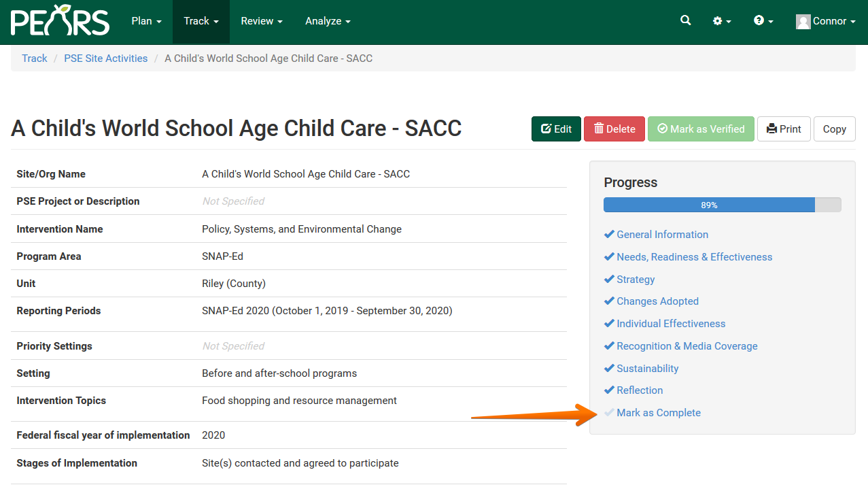Click the PEARS logo
This screenshot has height=487, width=868.
[60, 21]
